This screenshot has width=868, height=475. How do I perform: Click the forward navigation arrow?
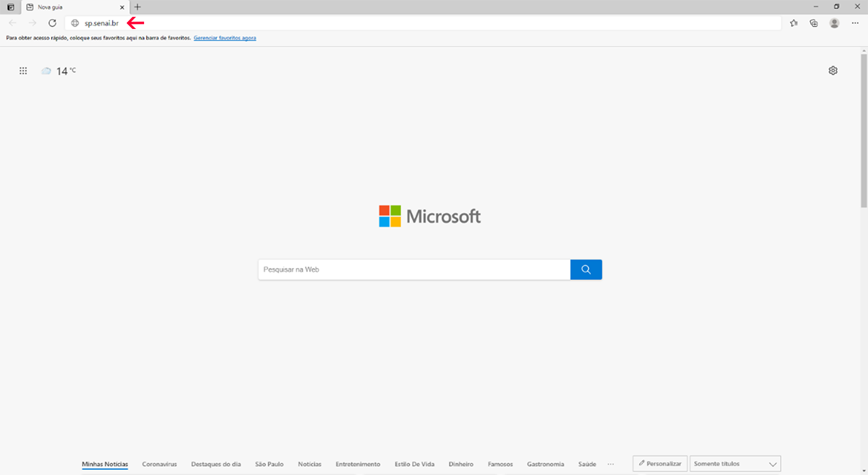(x=32, y=23)
